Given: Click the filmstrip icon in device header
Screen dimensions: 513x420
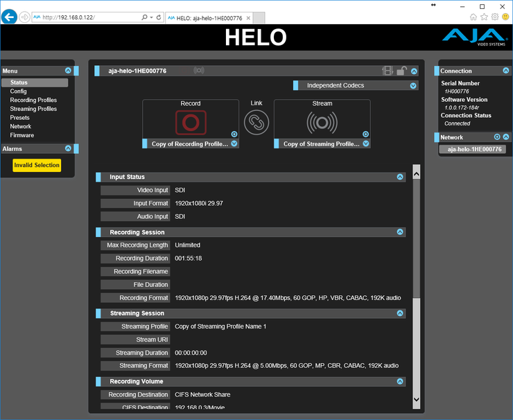Looking at the screenshot, I should pos(388,71).
